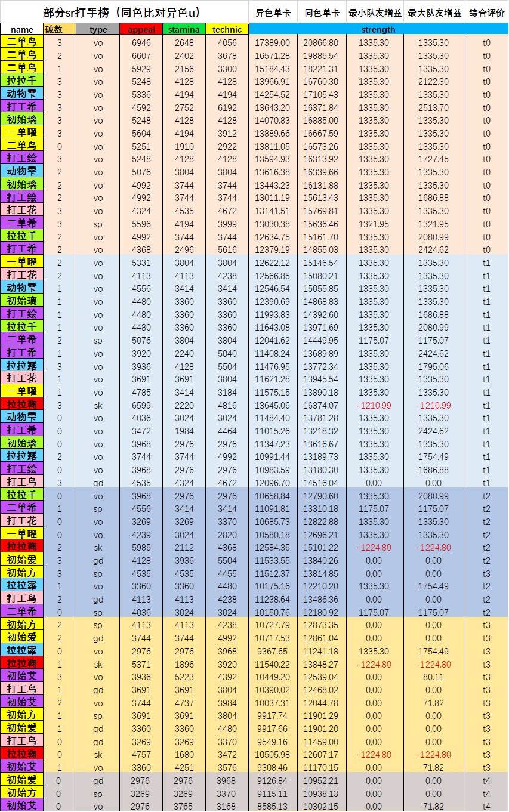509x812 pixels.
Task: Select the cell 15769.81
Action: coord(321,211)
